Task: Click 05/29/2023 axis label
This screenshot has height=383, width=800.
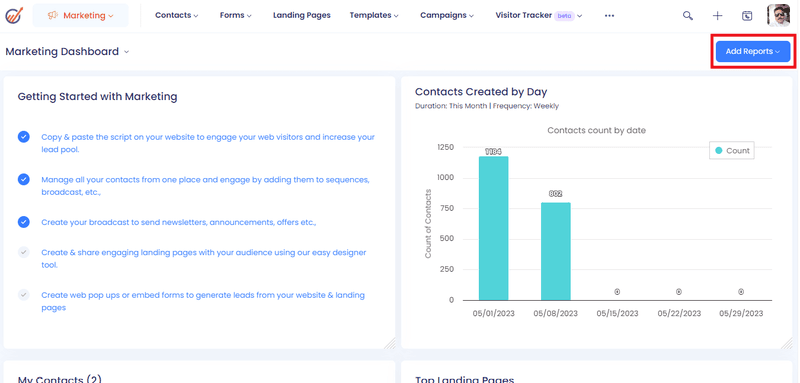Action: (741, 313)
